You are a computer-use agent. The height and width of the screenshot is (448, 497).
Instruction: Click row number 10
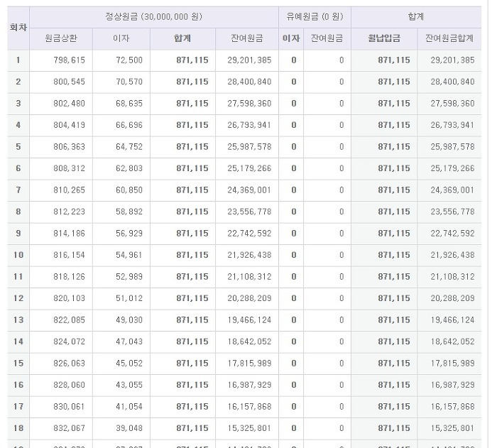(x=18, y=255)
